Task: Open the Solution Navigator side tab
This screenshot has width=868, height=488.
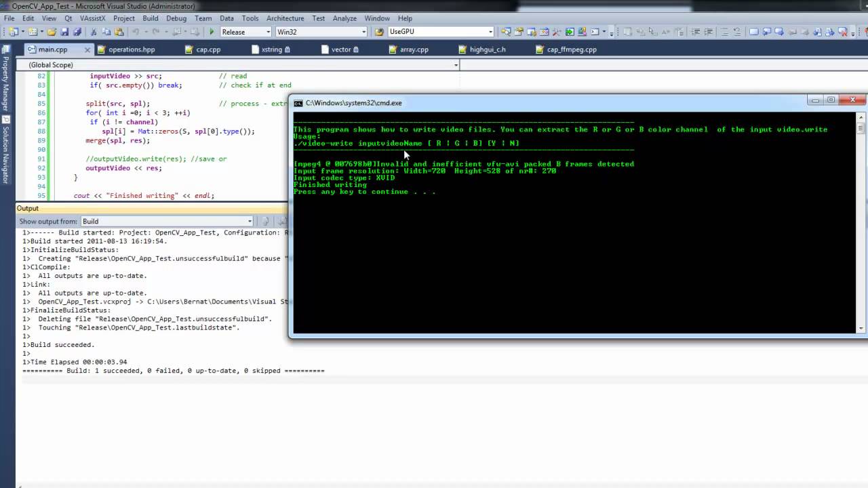Action: (6, 149)
